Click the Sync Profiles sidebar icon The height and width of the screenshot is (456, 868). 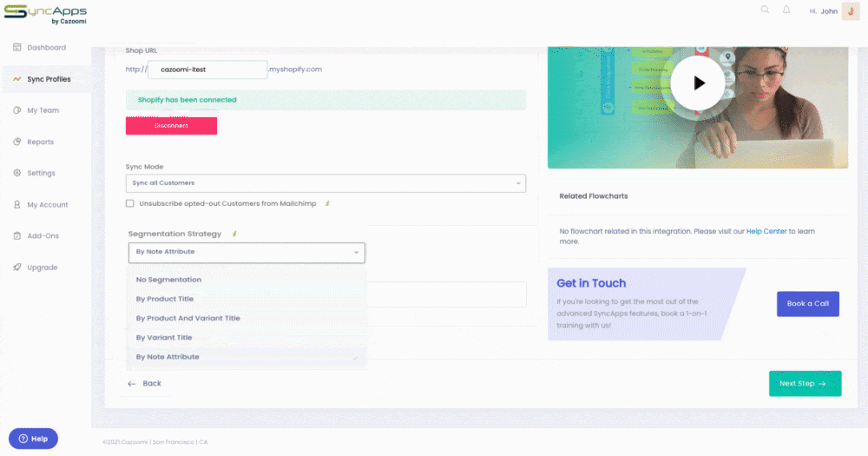click(x=17, y=79)
